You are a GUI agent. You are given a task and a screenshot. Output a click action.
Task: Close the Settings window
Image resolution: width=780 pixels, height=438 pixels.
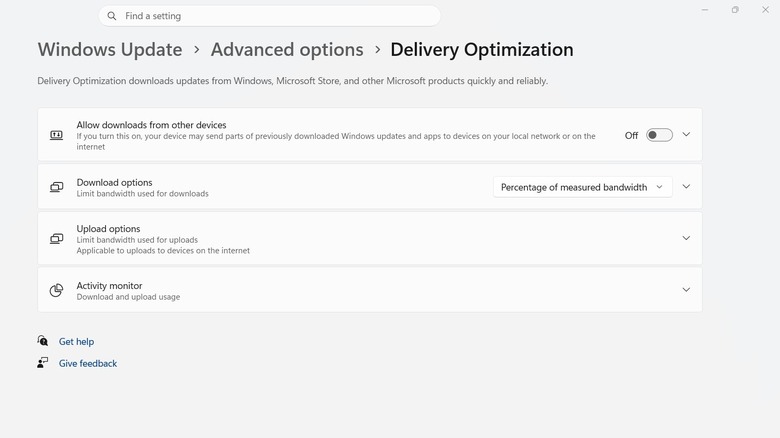coord(766,10)
